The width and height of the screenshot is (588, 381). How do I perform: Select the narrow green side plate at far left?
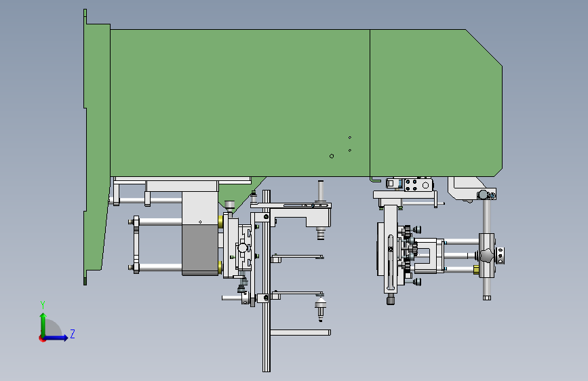[x=96, y=146]
